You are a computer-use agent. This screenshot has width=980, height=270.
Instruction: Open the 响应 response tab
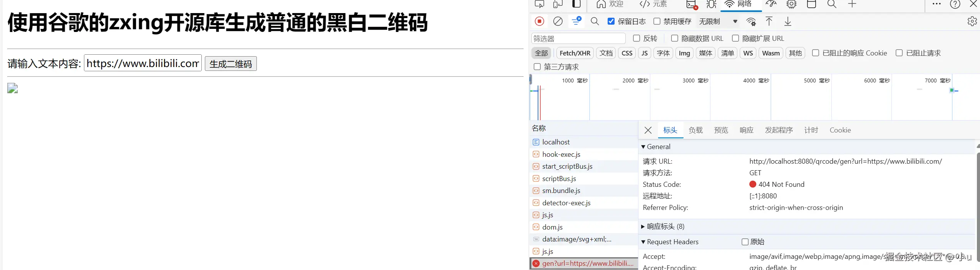coord(746,130)
